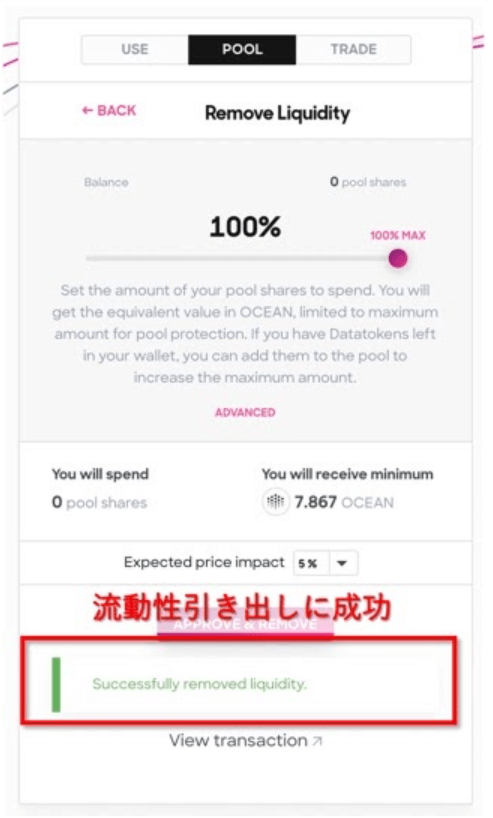Viewport: 493px width, 818px height.
Task: Click the 100% MAX label
Action: (x=398, y=235)
